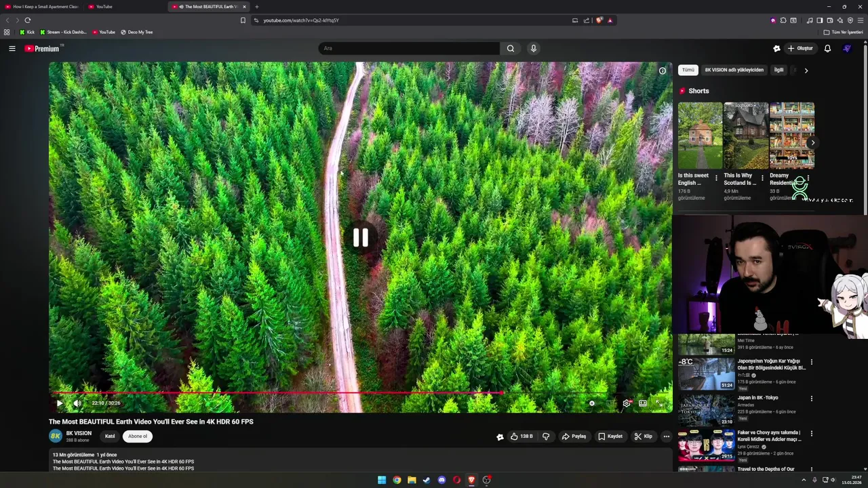Close the 'The Most BEAUTIFUL Earth' tab
Viewport: 868px width, 488px height.
[x=245, y=7]
